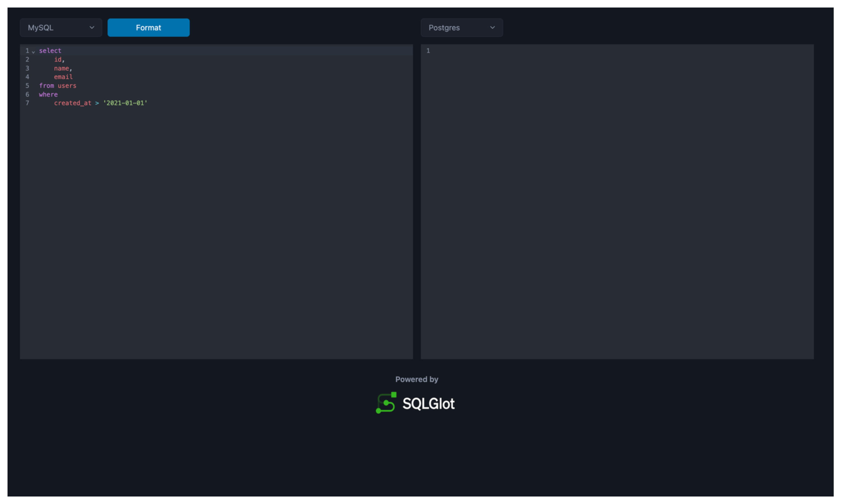Collapse the select statement fold arrow
This screenshot has width=841, height=504.
(33, 52)
